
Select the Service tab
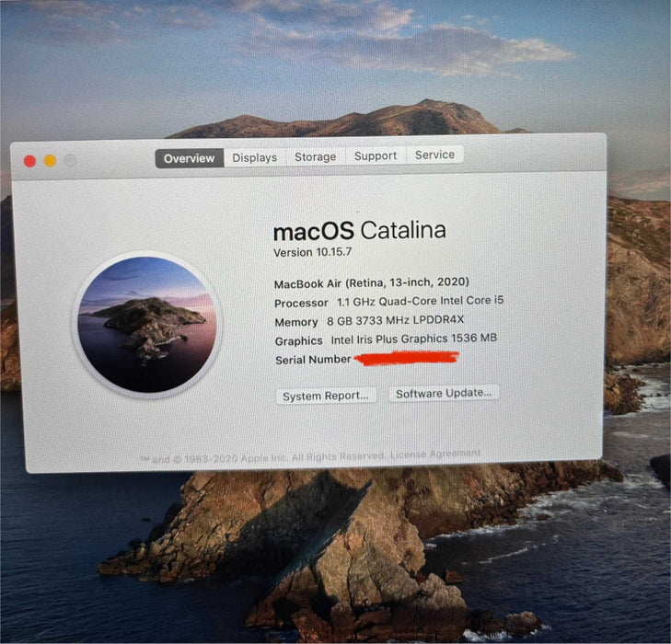(x=434, y=155)
